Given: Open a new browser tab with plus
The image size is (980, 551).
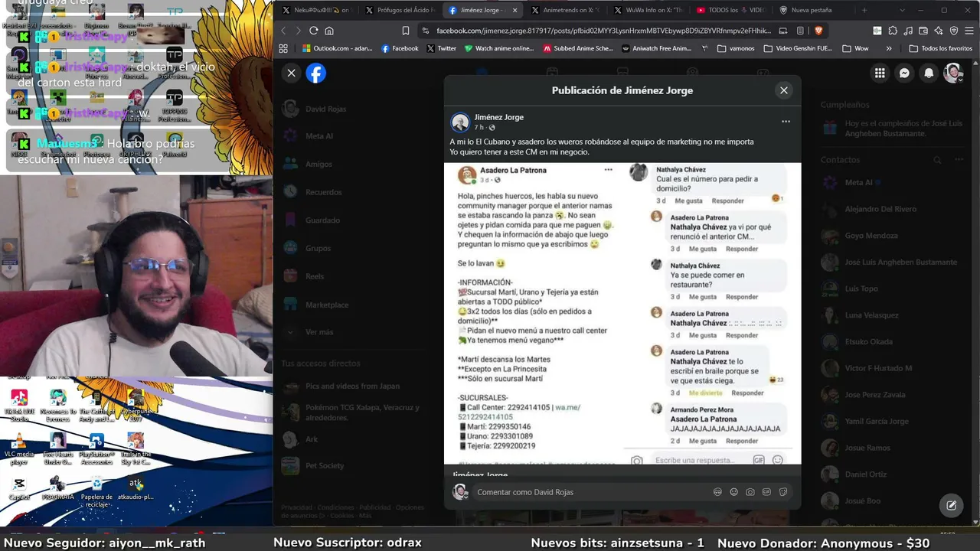Looking at the screenshot, I should [x=864, y=10].
